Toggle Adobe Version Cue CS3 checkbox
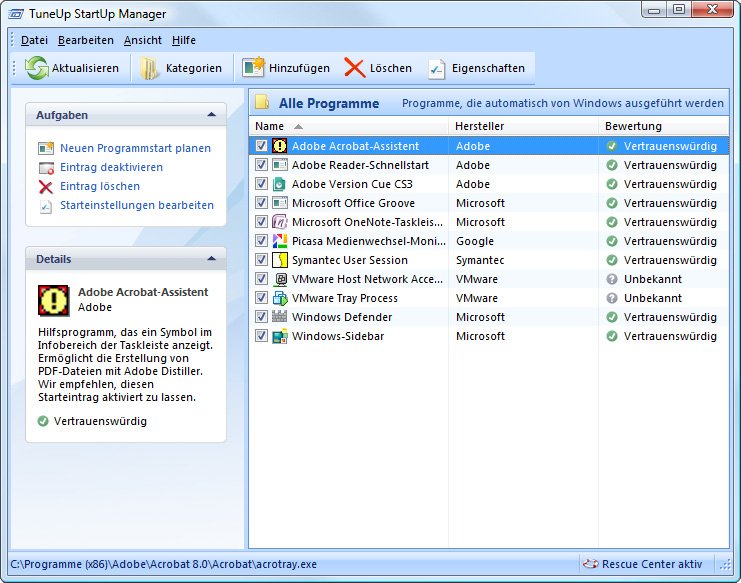741x583 pixels. click(x=261, y=183)
